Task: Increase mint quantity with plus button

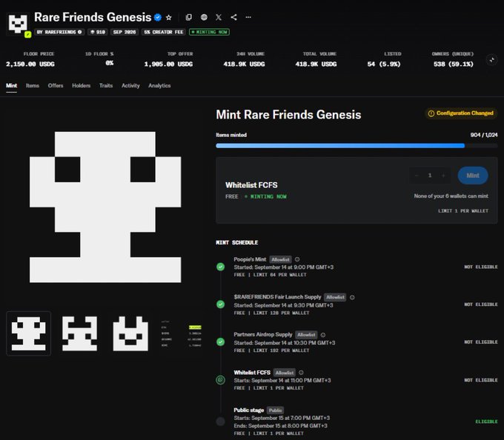Action: click(443, 176)
